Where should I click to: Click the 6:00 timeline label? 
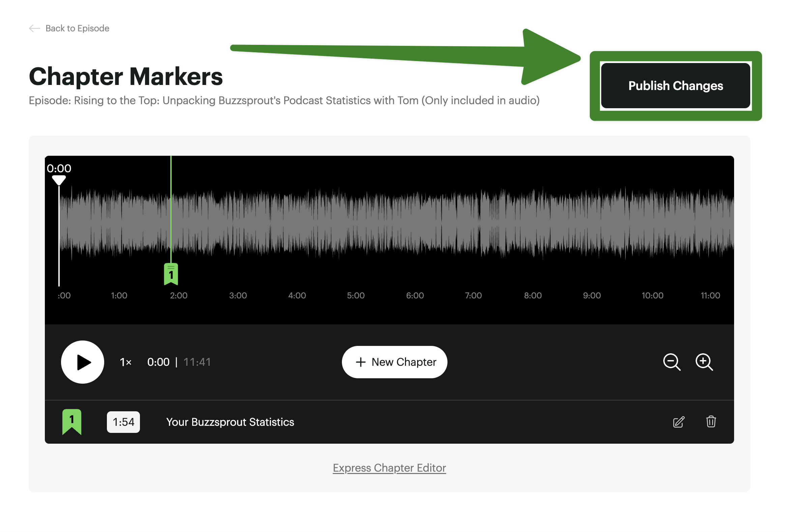click(x=415, y=296)
